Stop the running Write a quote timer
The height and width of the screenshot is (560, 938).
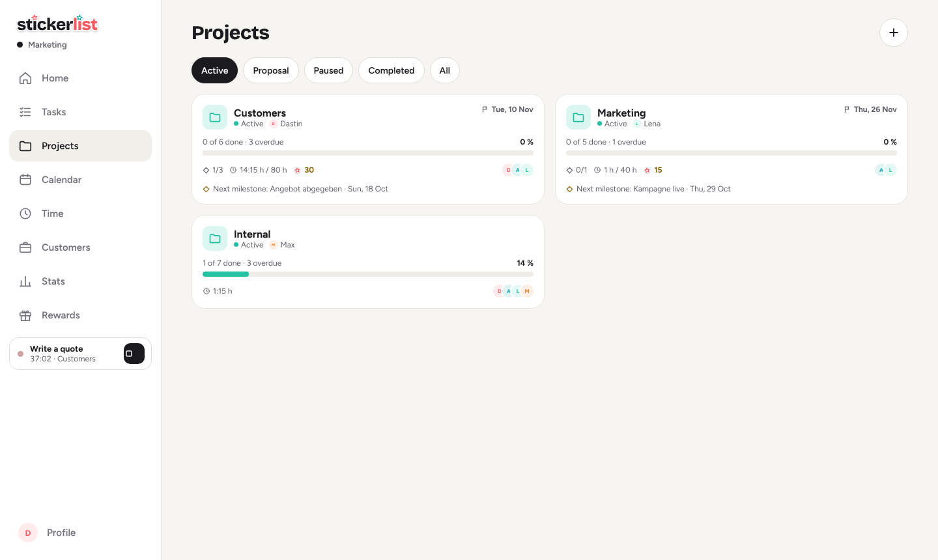pos(134,354)
